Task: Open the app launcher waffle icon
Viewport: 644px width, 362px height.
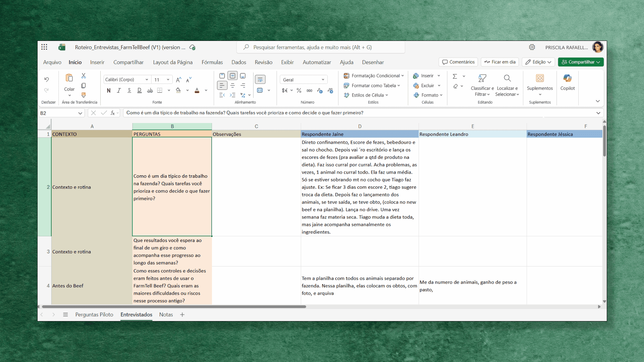Action: 44,47
